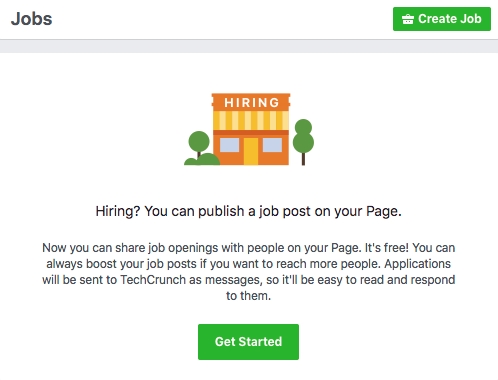Click the yellow door of the store illustration

pos(251,151)
